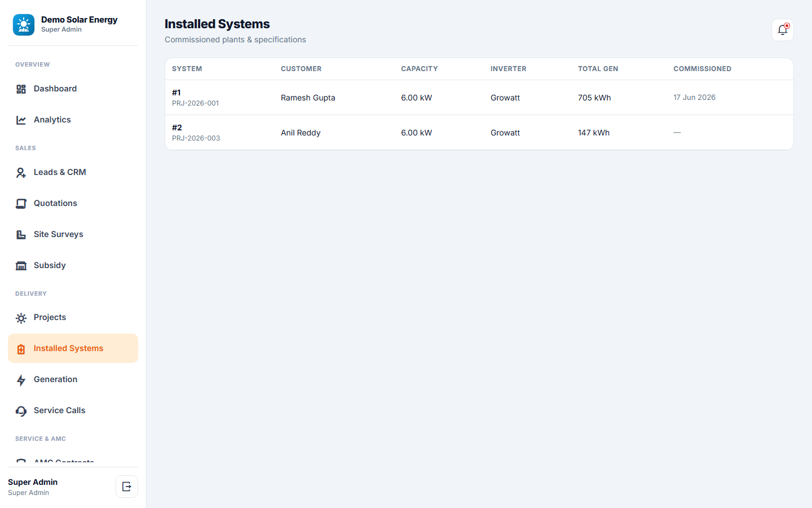The image size is (812, 508).
Task: Click customer Anil Reddy
Action: 301,133
